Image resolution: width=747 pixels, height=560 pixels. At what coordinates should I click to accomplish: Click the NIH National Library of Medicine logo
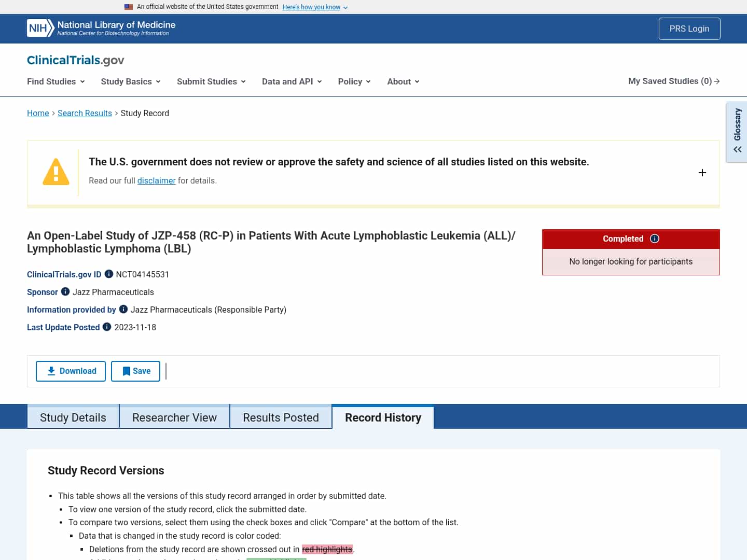click(x=101, y=28)
